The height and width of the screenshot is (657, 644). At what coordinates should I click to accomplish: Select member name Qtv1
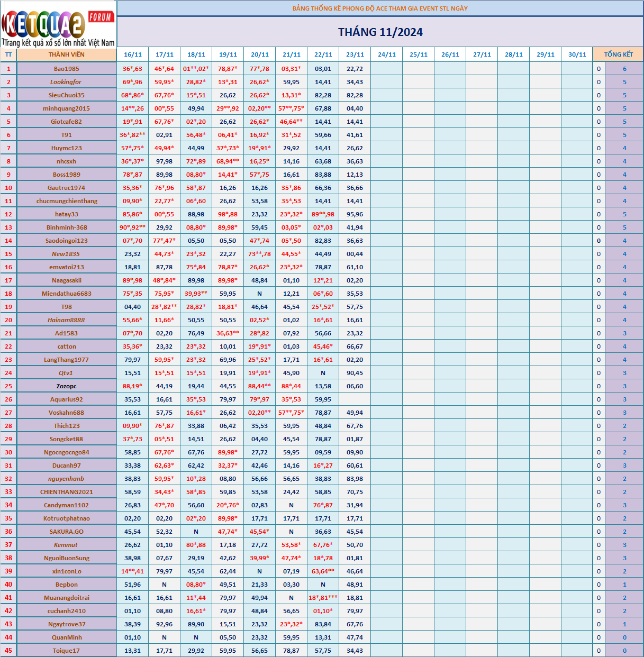(67, 373)
